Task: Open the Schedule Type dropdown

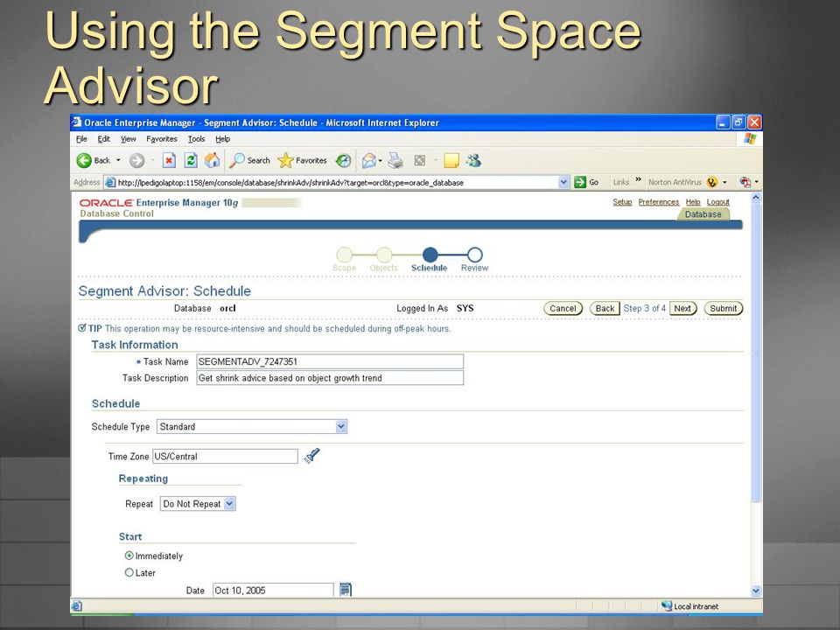Action: tap(341, 426)
